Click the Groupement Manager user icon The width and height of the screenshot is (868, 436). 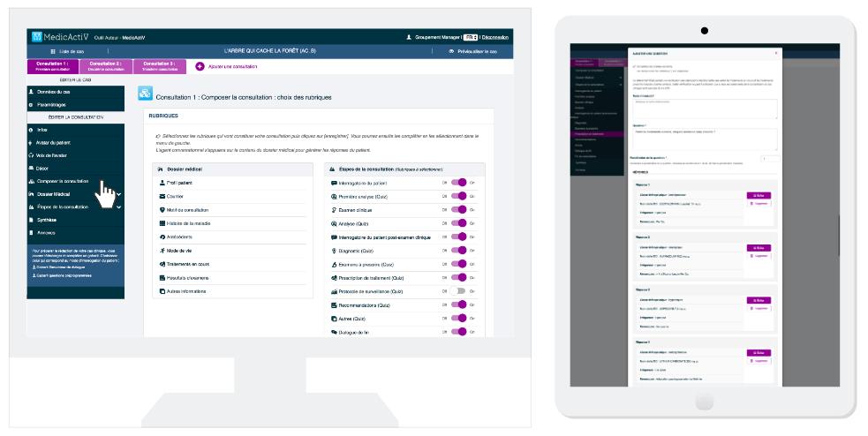click(x=409, y=37)
